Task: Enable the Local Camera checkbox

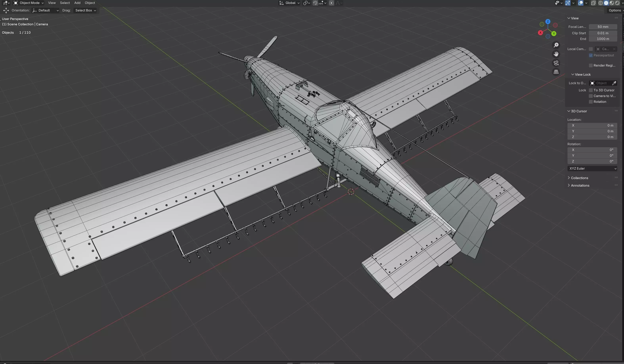Action: 591,49
